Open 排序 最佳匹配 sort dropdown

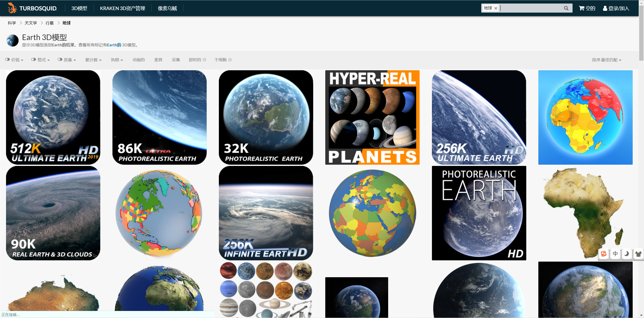pyautogui.click(x=607, y=60)
